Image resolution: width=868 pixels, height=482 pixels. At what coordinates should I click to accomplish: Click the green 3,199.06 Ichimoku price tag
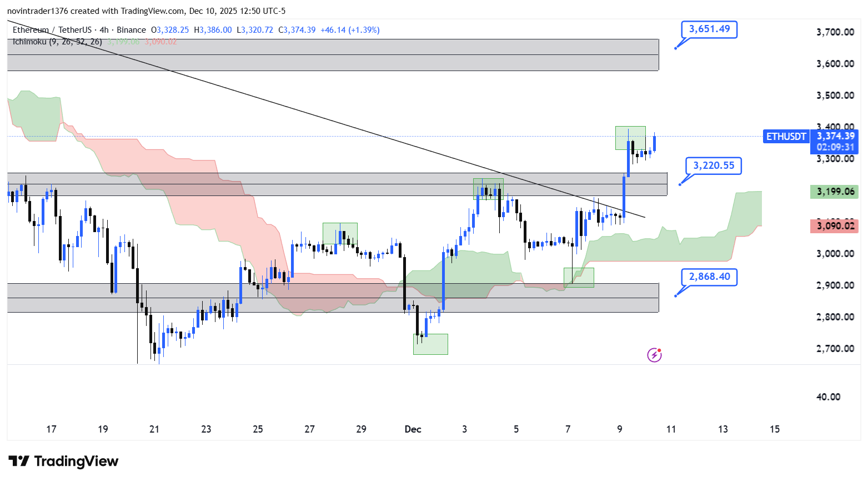coord(834,192)
